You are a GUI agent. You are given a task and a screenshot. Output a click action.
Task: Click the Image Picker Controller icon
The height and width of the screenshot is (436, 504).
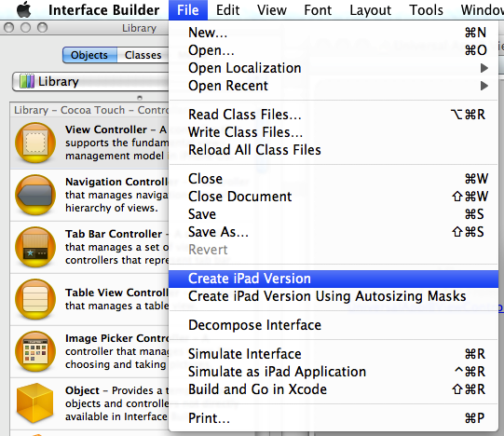click(35, 351)
